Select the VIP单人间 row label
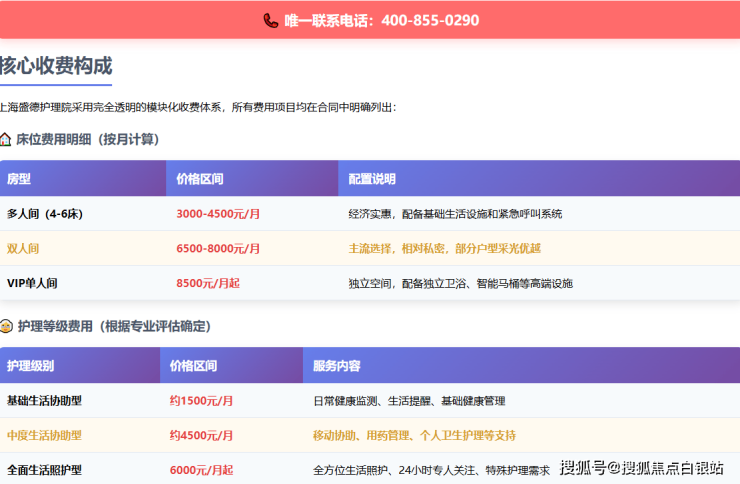The image size is (740, 484). point(32,283)
